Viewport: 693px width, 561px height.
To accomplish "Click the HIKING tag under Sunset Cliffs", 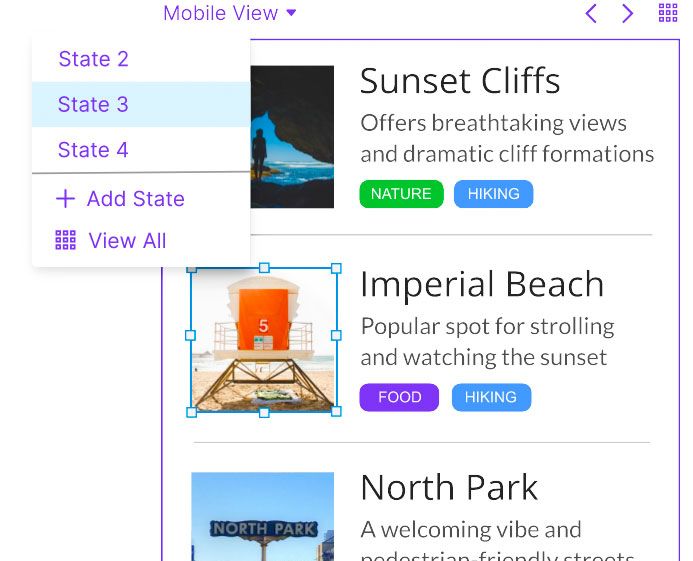I will coord(493,194).
